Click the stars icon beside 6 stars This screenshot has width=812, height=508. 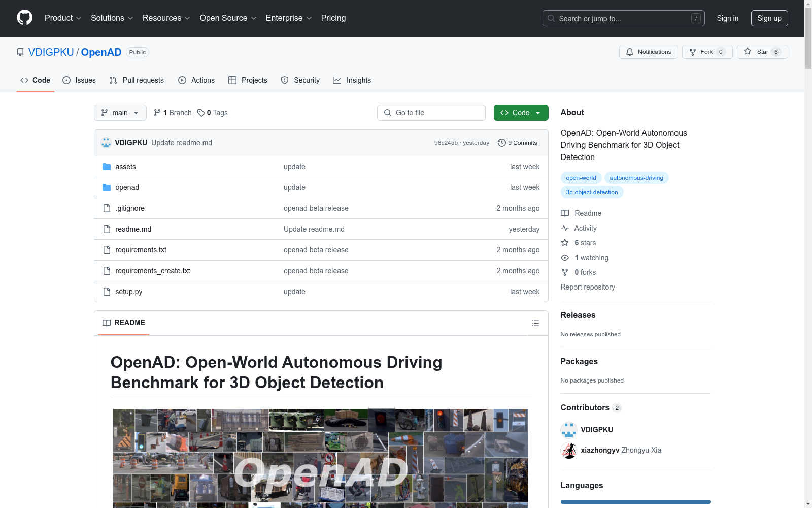(x=565, y=243)
